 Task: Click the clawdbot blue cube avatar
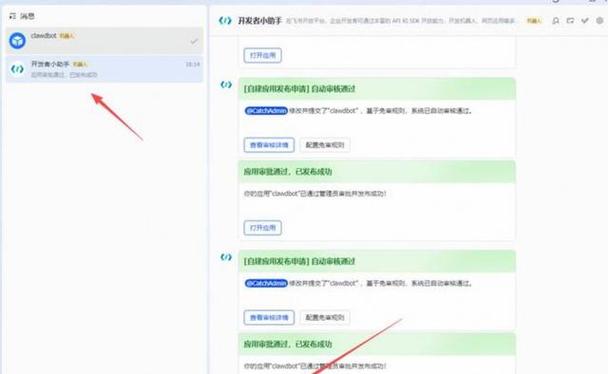[x=17, y=40]
